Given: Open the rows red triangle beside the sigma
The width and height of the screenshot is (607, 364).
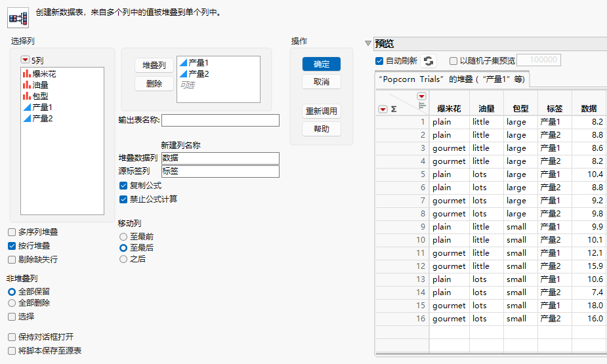Looking at the screenshot, I should (x=383, y=109).
